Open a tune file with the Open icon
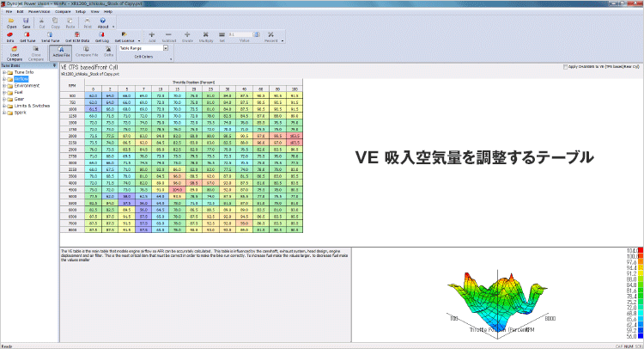The height and width of the screenshot is (349, 644). 11,21
